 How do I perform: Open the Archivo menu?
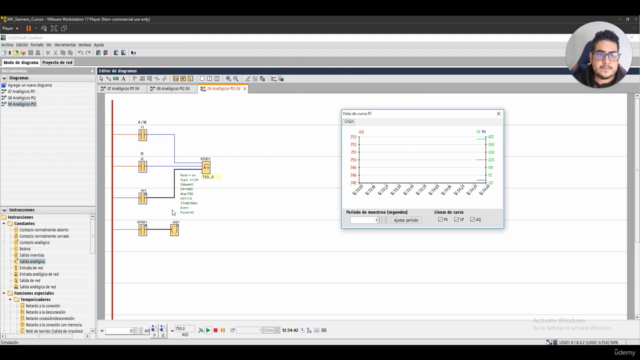7,45
